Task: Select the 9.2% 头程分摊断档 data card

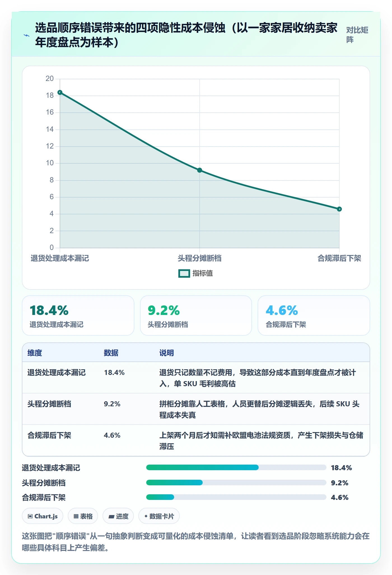Action: click(196, 316)
